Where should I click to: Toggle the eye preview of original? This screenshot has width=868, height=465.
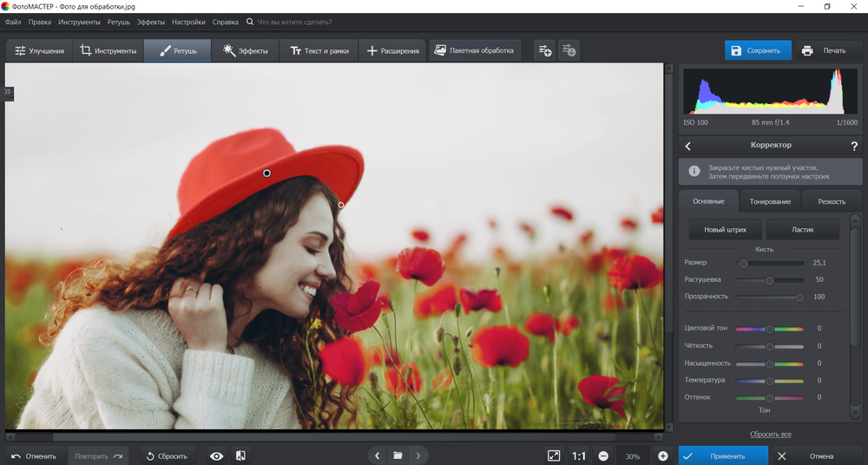(x=216, y=455)
